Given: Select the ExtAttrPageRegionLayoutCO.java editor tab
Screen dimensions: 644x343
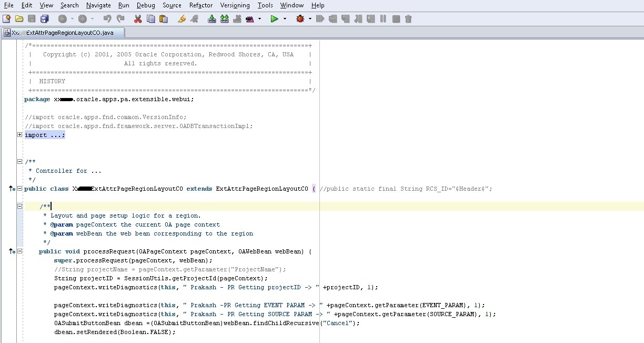Looking at the screenshot, I should [64, 33].
